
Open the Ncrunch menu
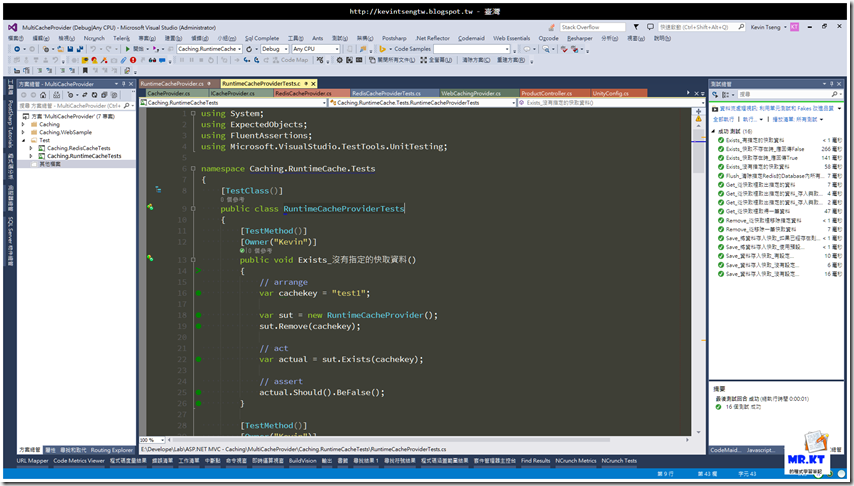pyautogui.click(x=94, y=39)
